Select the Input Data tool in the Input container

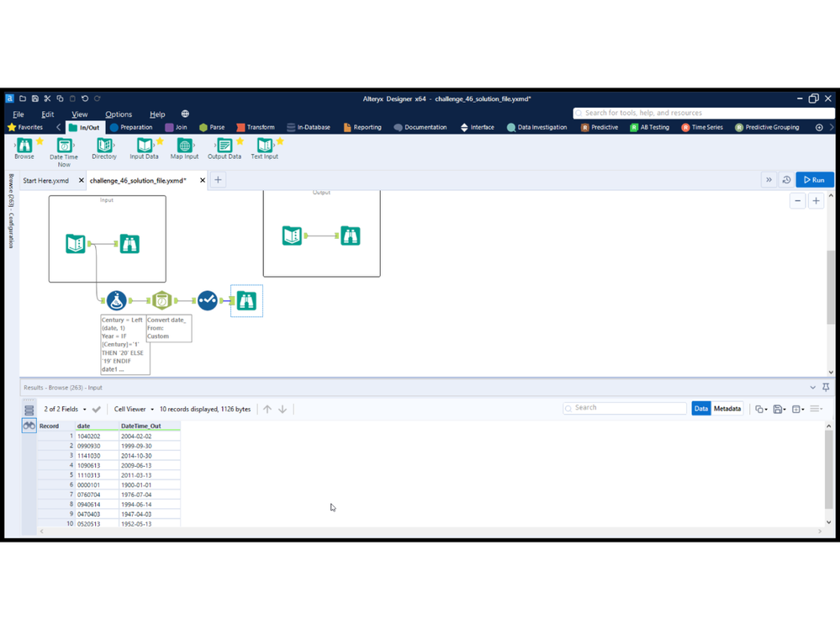[76, 244]
